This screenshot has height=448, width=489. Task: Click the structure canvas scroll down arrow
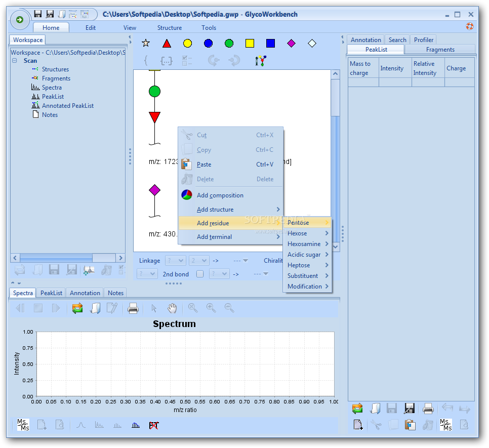(335, 247)
